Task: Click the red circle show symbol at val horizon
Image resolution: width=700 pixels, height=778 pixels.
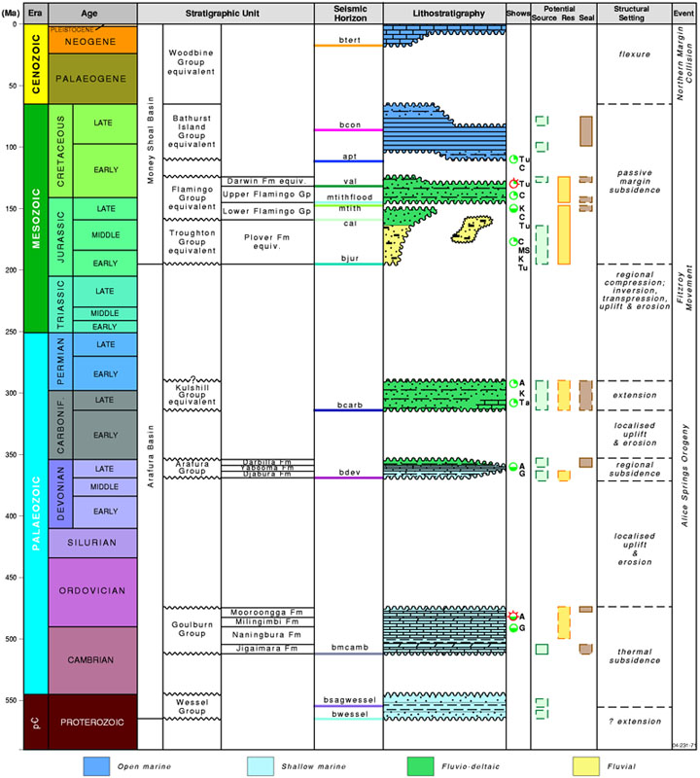Action: pos(514,184)
